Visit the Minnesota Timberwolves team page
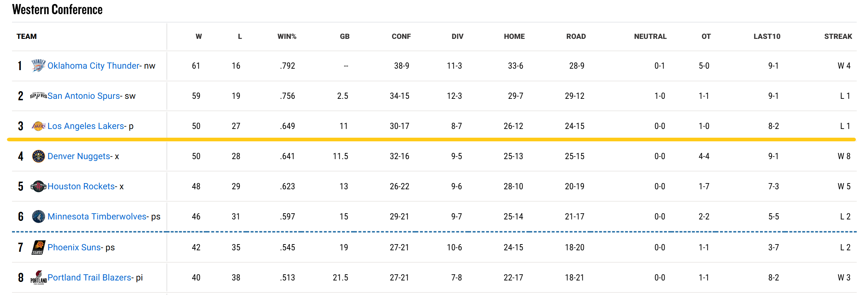Viewport: 868px width, 295px height. pos(97,217)
